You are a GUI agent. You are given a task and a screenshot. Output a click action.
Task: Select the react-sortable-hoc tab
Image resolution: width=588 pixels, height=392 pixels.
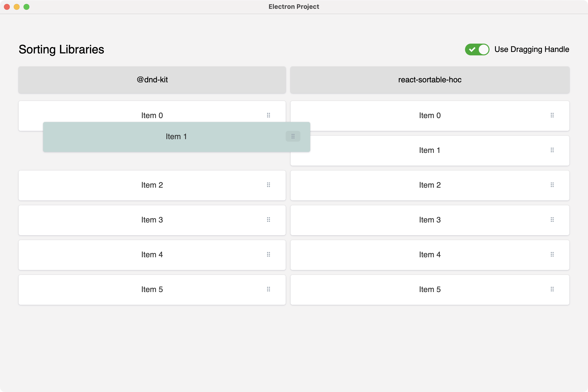tap(430, 80)
